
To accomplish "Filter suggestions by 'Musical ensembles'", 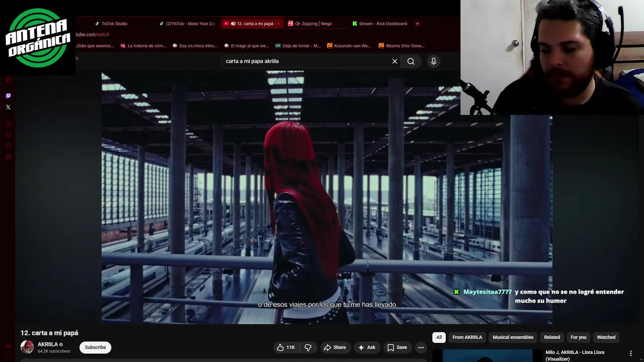I will (x=513, y=337).
